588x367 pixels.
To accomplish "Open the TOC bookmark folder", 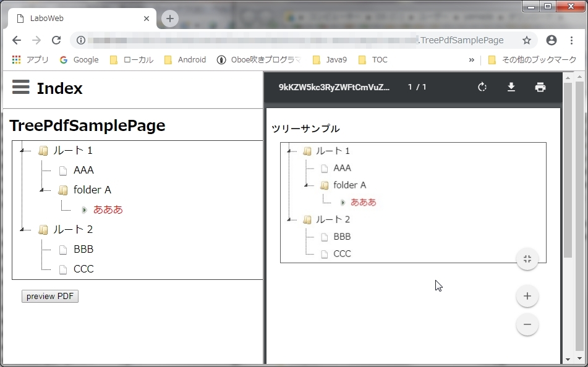I will click(x=373, y=59).
